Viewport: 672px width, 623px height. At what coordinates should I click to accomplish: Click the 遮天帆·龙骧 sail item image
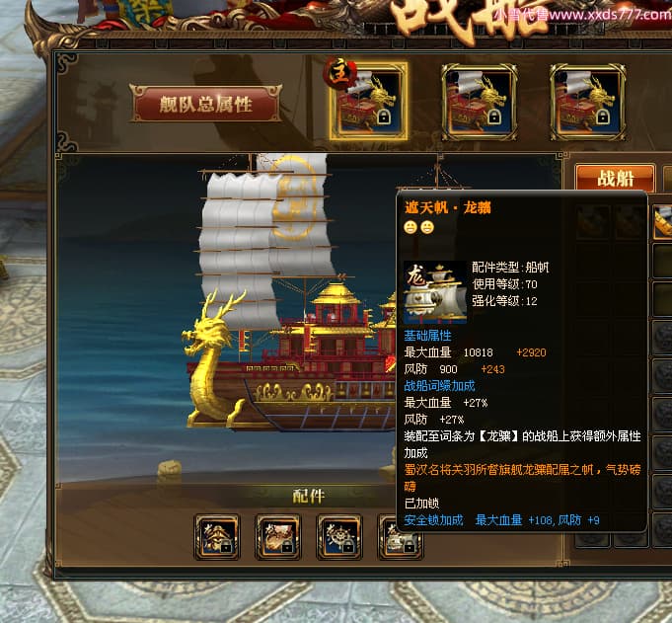tap(435, 292)
